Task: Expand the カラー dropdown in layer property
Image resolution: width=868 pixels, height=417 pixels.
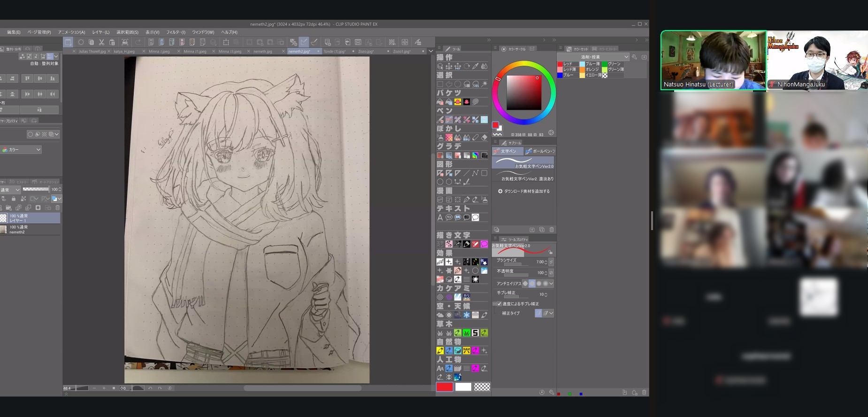Action: (x=22, y=150)
